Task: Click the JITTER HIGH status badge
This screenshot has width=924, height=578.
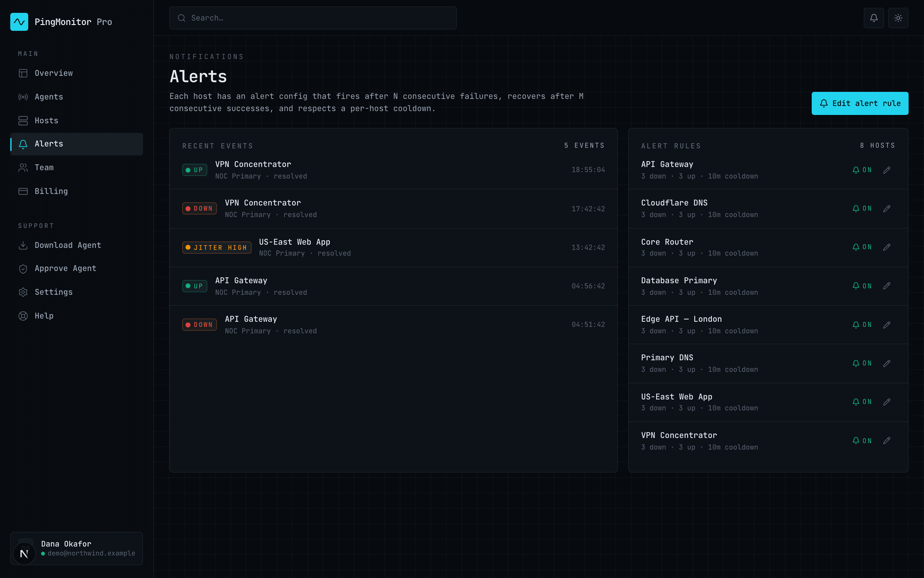Action: pyautogui.click(x=217, y=248)
